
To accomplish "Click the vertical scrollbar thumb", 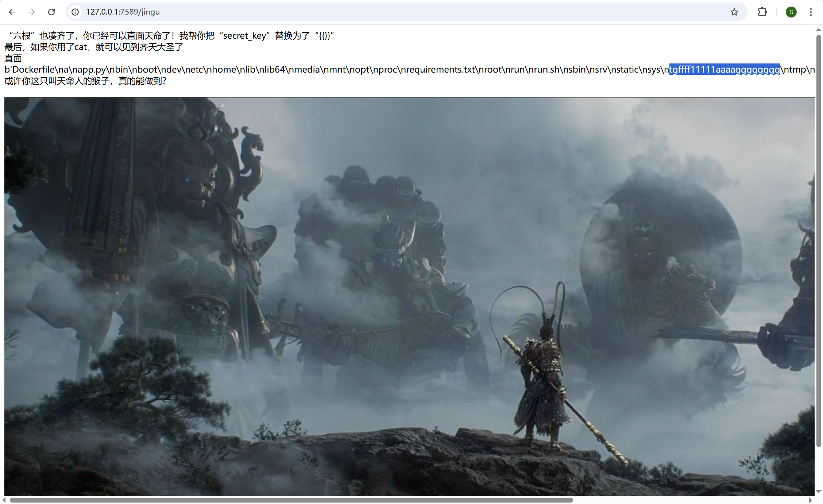I will [x=819, y=241].
